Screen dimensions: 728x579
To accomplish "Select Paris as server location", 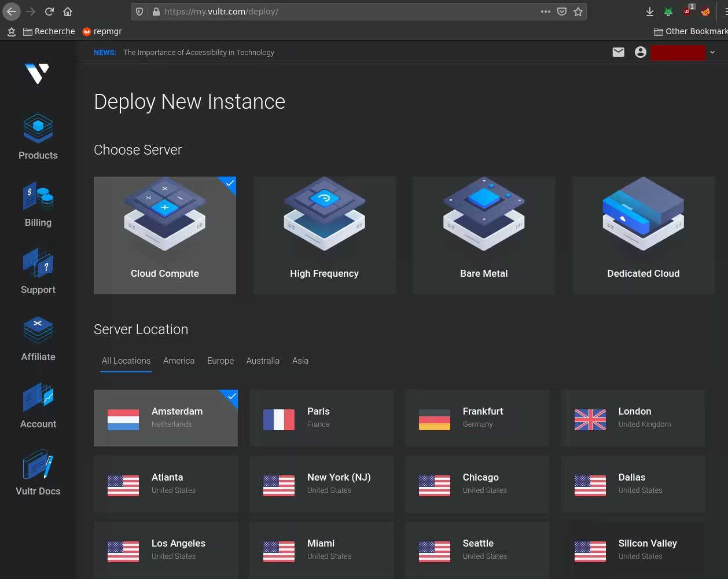I will tap(321, 418).
